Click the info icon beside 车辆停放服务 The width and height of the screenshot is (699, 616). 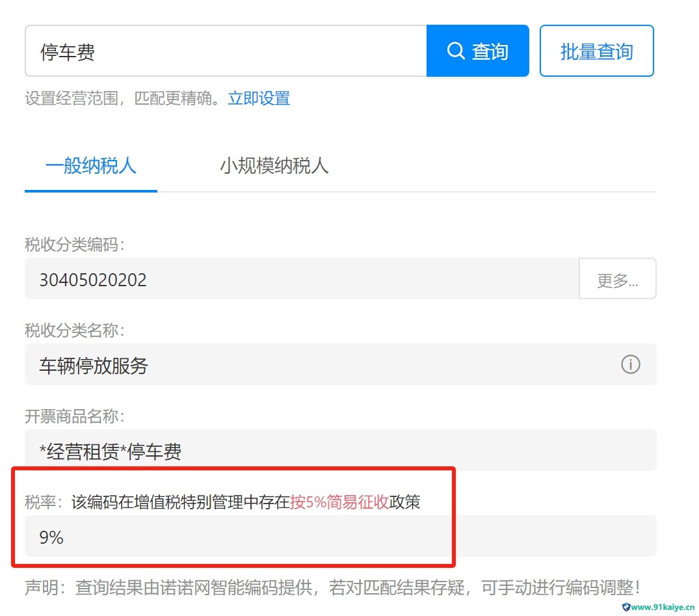(x=630, y=365)
